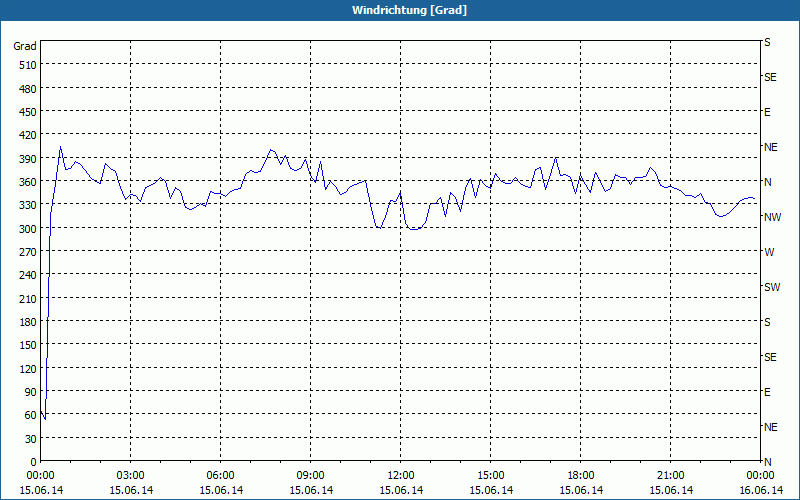This screenshot has width=800, height=500.
Task: Click the "270" y-axis value
Action: click(x=28, y=252)
